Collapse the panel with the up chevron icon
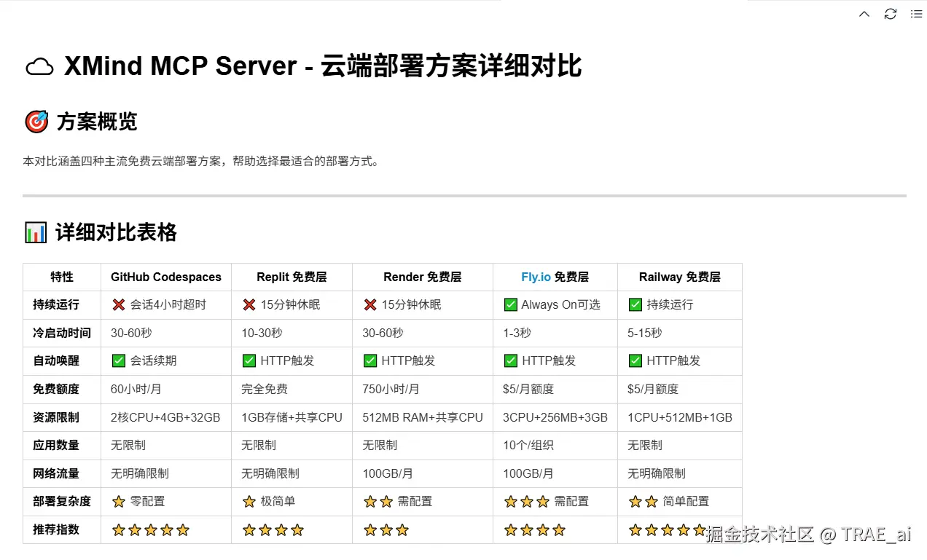This screenshot has width=927, height=560. click(864, 14)
